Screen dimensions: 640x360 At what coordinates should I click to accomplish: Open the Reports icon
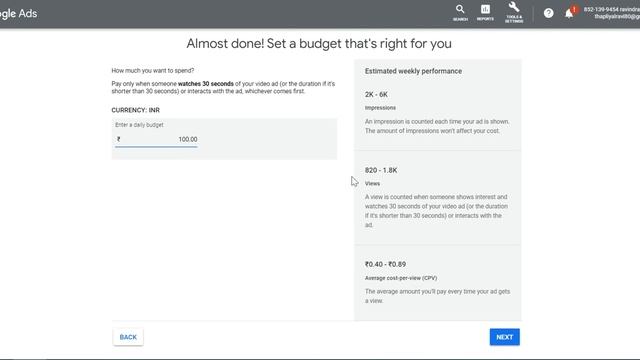485,13
